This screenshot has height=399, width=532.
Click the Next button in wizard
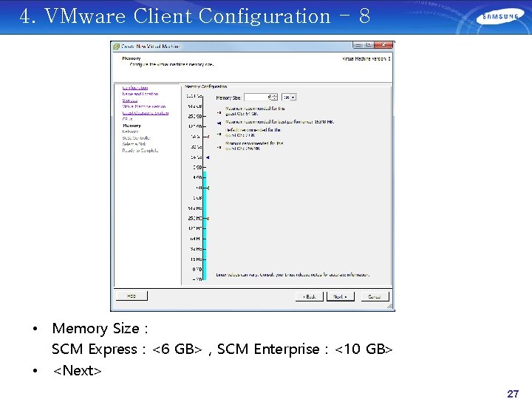tap(341, 296)
